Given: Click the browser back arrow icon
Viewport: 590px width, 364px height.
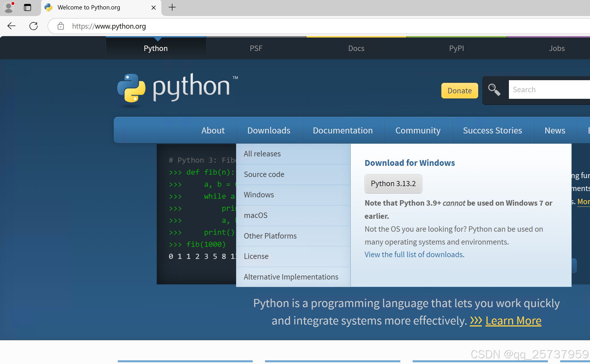Looking at the screenshot, I should (11, 26).
